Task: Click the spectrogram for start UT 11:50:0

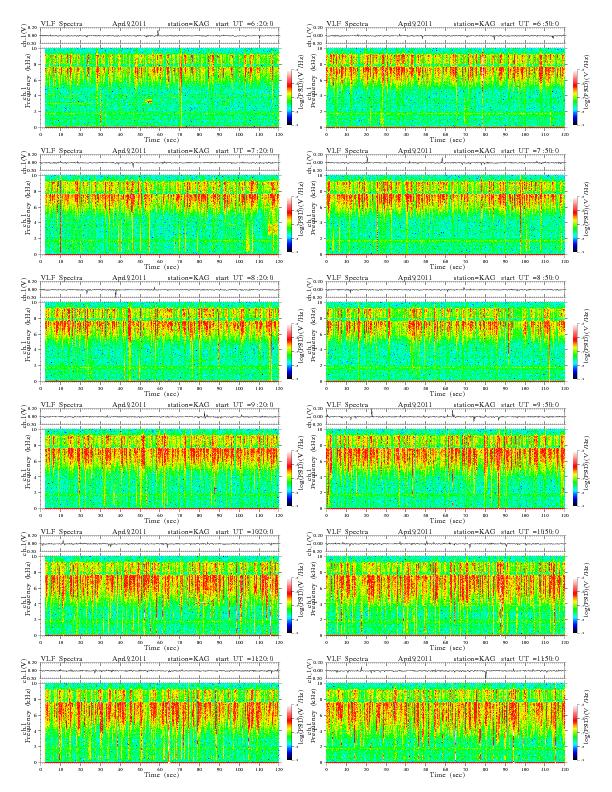Action: [446, 723]
